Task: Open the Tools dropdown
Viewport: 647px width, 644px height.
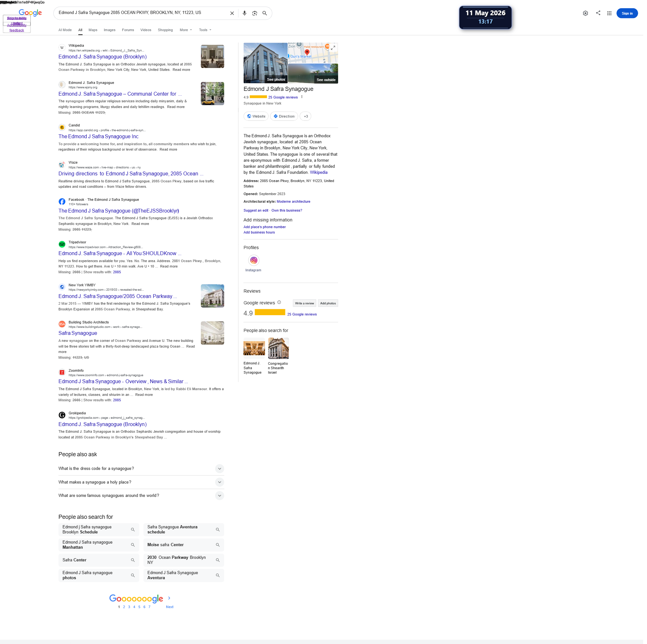Action: (x=206, y=30)
